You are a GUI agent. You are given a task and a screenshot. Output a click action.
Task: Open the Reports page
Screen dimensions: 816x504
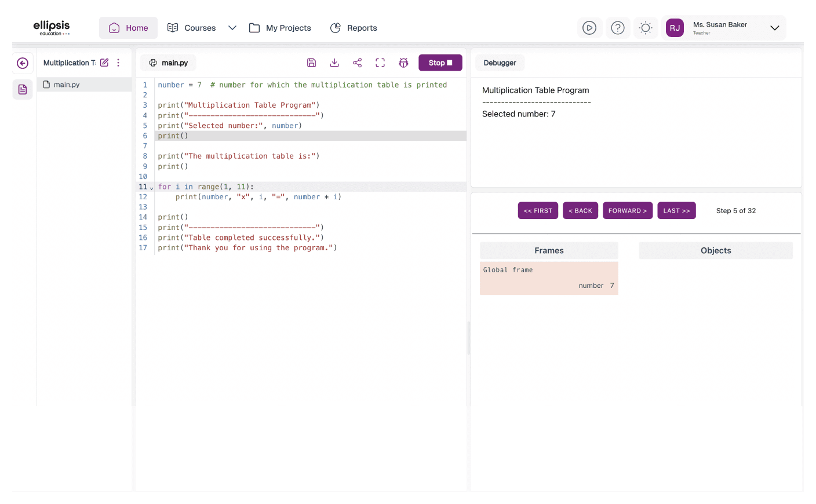[x=354, y=28]
